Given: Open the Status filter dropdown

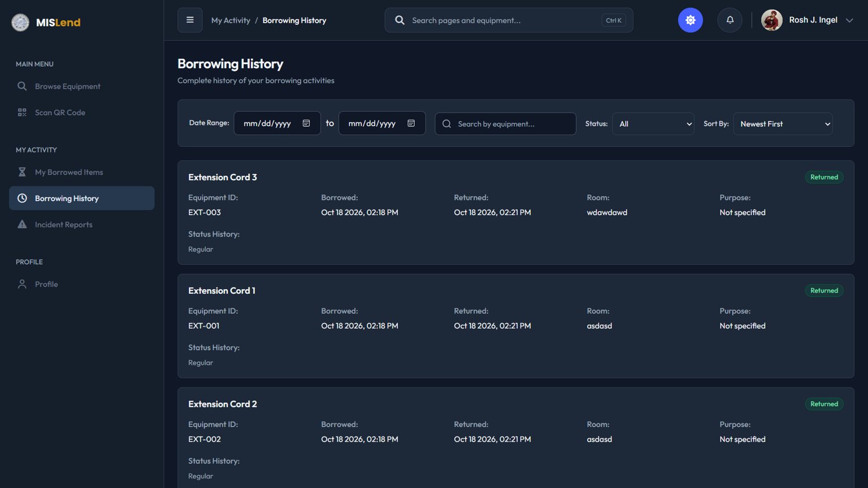Looking at the screenshot, I should click(x=653, y=124).
